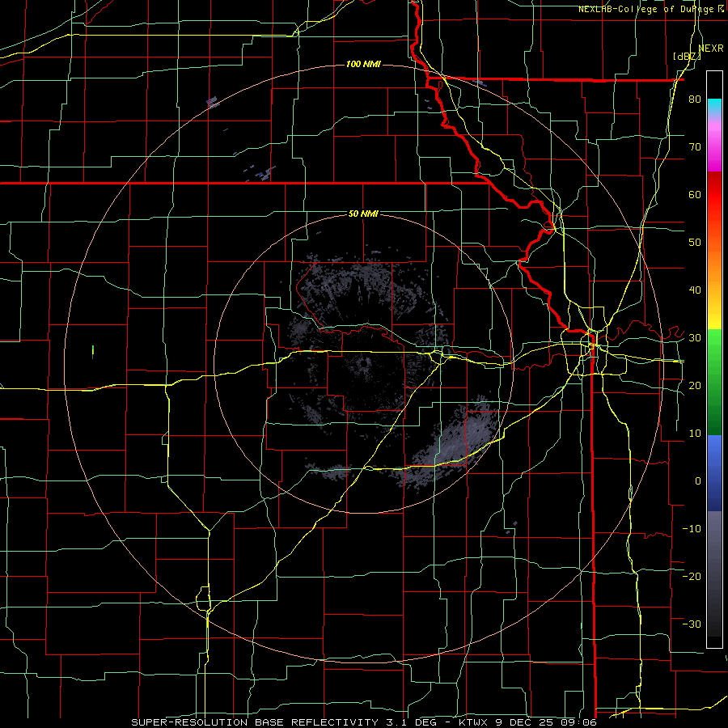Click the -20 value on the dBZ scale
This screenshot has width=728, height=728.
pos(692,577)
